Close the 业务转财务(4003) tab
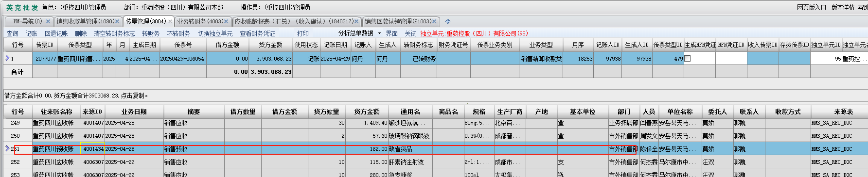This screenshot has width=868, height=177. pos(227,21)
